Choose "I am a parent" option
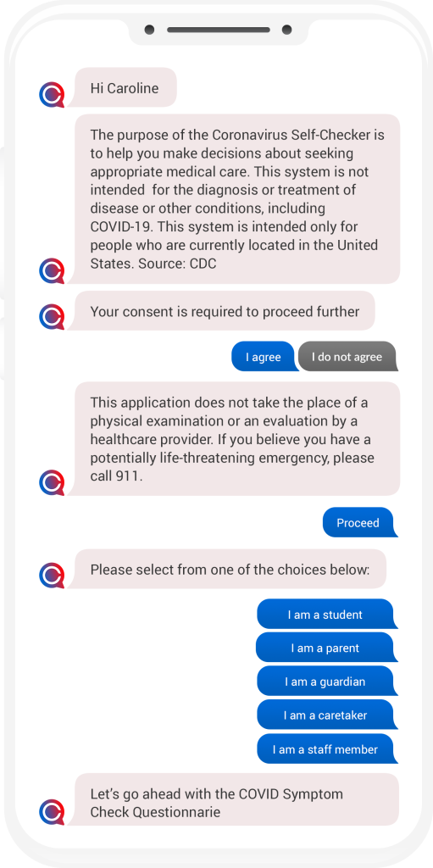This screenshot has height=868, width=433. click(x=326, y=648)
